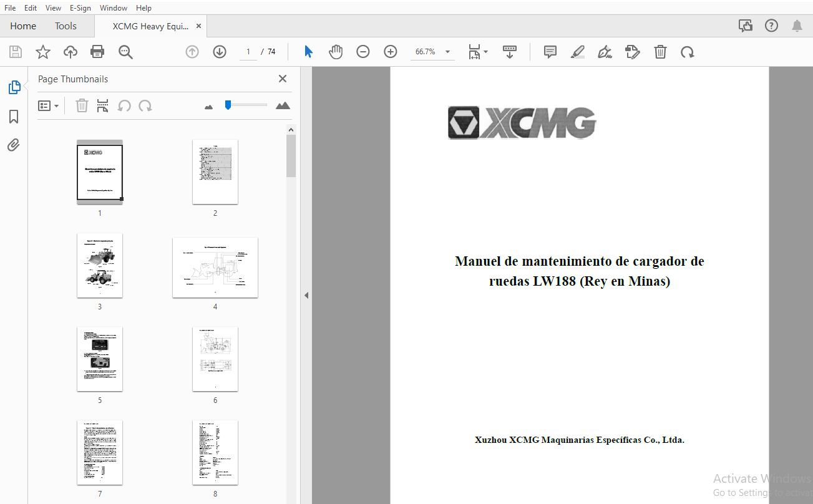The image size is (813, 504).
Task: Close the Page Thumbnails panel
Action: coord(283,79)
